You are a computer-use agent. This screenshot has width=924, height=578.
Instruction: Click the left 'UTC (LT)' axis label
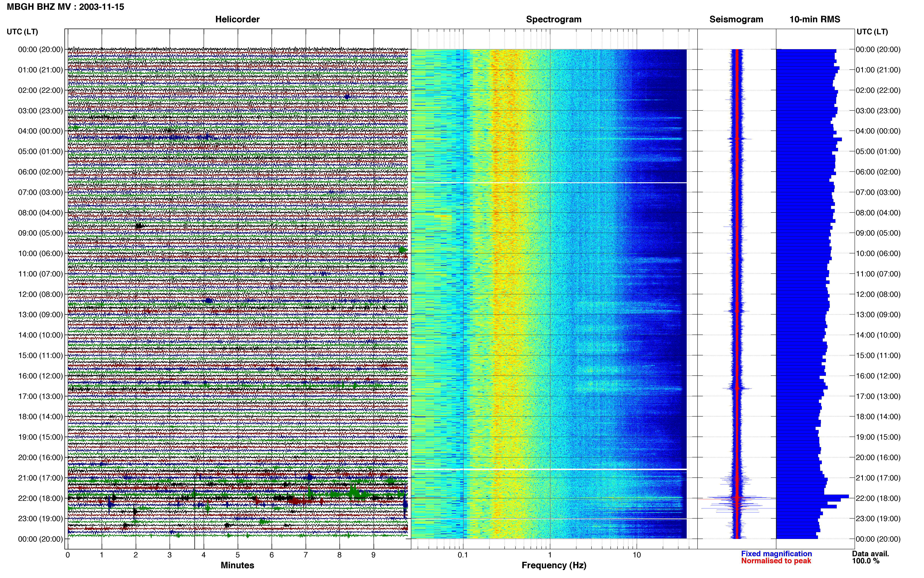click(x=22, y=32)
